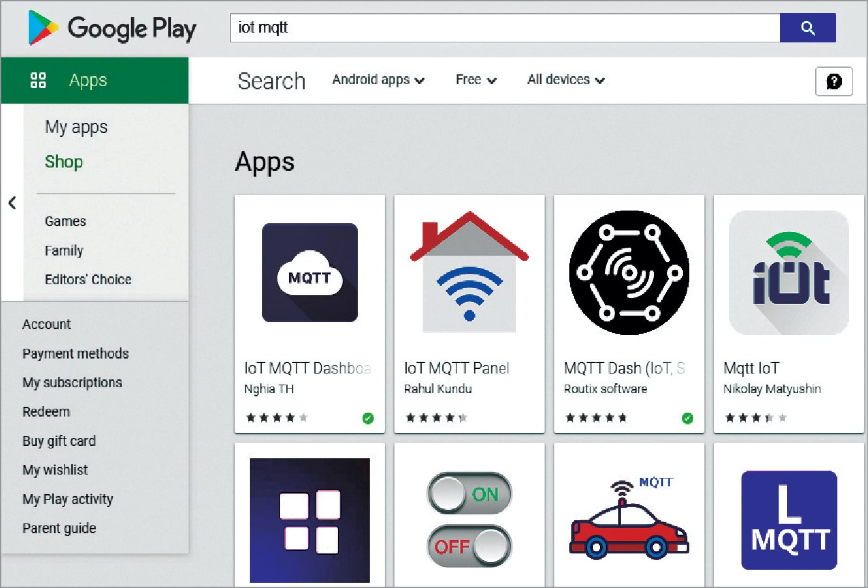Click the search field containing iot mqtt
868x588 pixels.
[504, 28]
